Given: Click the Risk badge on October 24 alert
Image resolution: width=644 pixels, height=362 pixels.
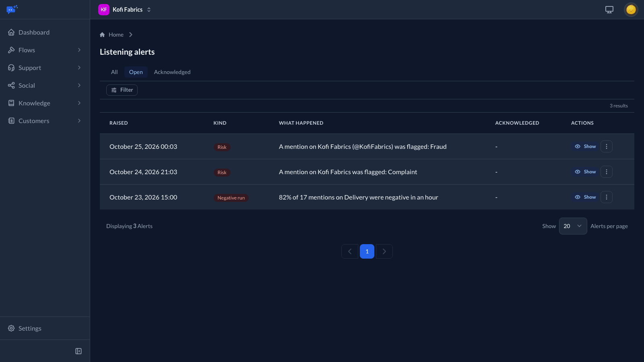Looking at the screenshot, I should coord(222,173).
